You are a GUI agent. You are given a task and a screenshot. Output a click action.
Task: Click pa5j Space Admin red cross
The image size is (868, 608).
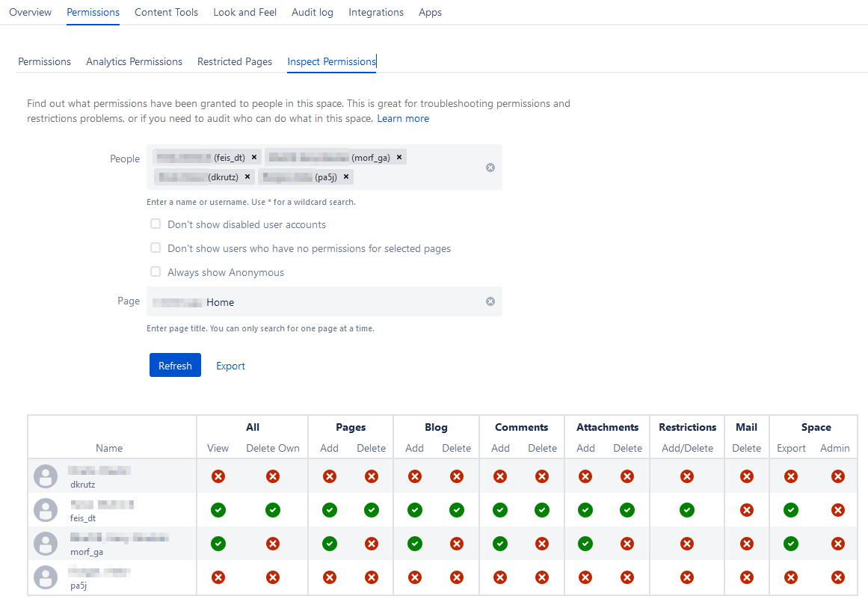click(838, 577)
